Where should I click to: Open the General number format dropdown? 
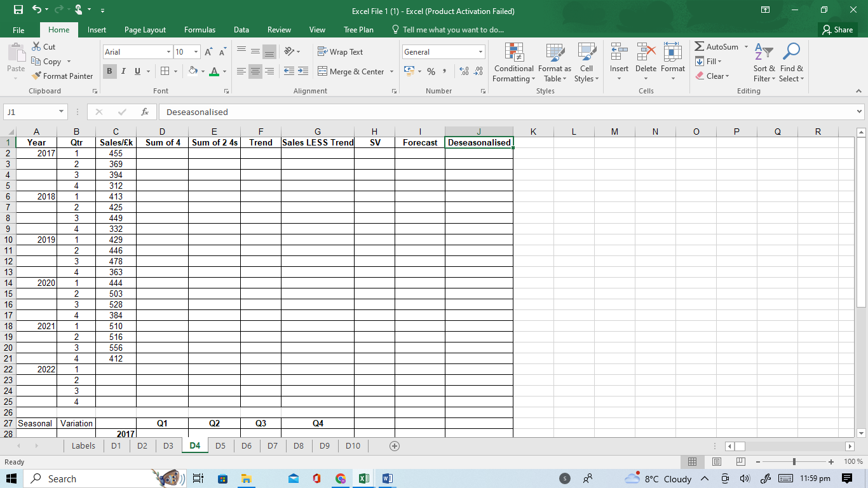coord(481,52)
